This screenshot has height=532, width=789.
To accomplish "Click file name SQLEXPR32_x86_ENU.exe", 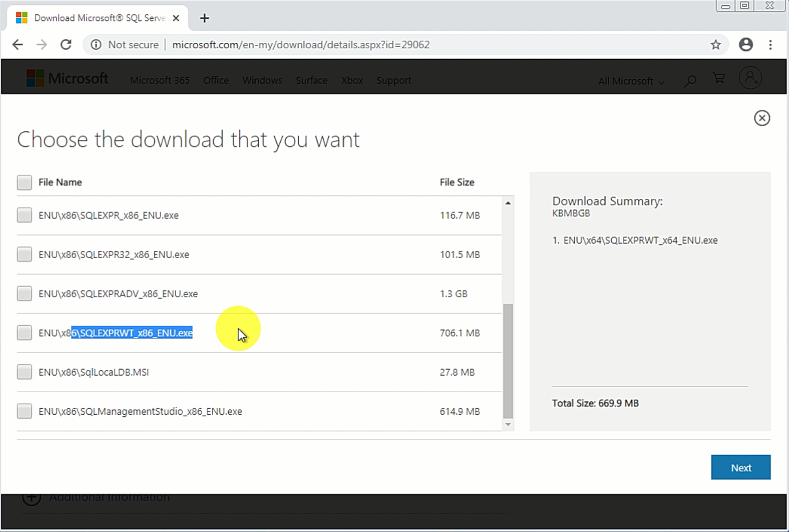I will 114,254.
